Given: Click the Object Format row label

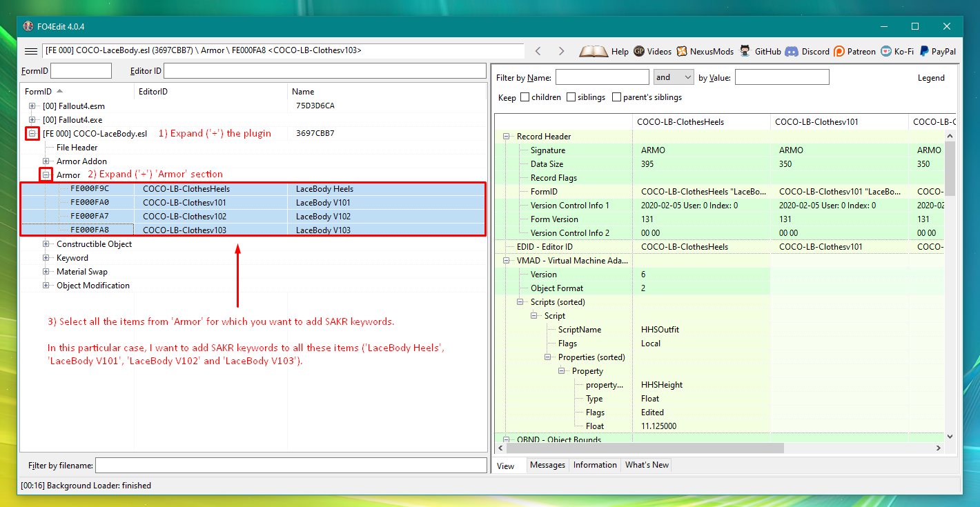Looking at the screenshot, I should coord(556,288).
